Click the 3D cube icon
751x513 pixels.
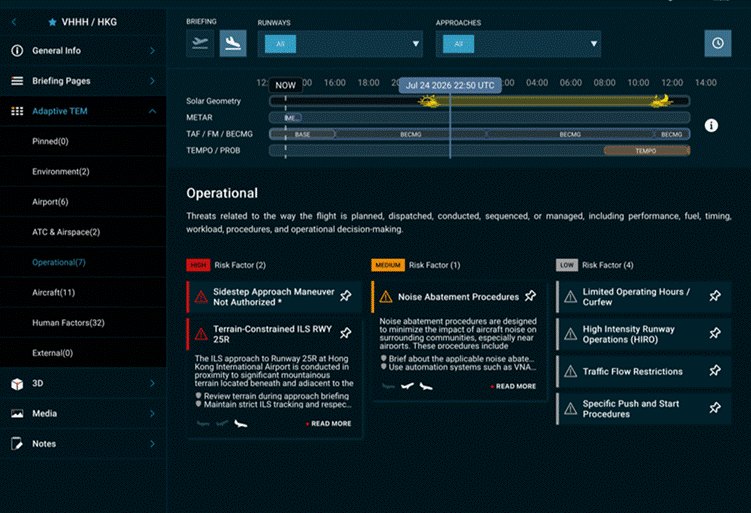pyautogui.click(x=17, y=384)
